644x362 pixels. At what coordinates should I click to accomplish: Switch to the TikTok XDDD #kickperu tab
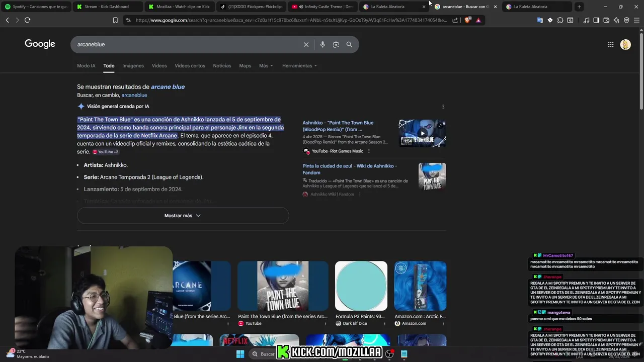[x=251, y=7]
